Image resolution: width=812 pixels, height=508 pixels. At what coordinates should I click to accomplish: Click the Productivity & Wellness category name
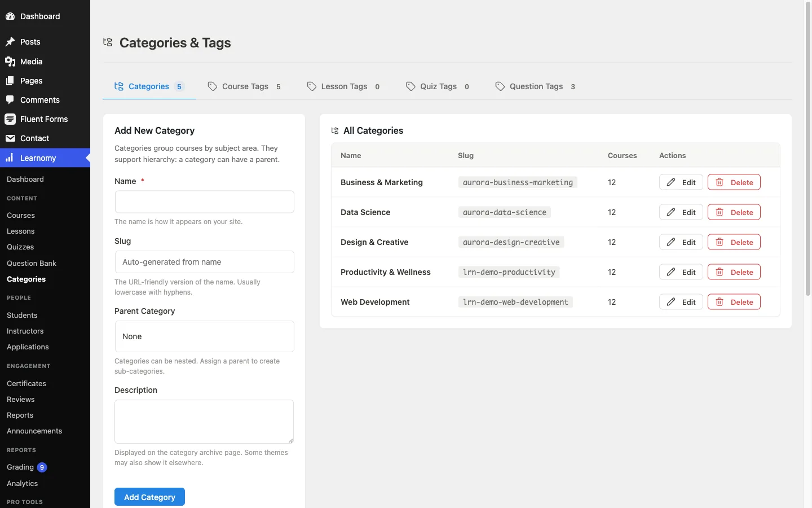pyautogui.click(x=386, y=272)
